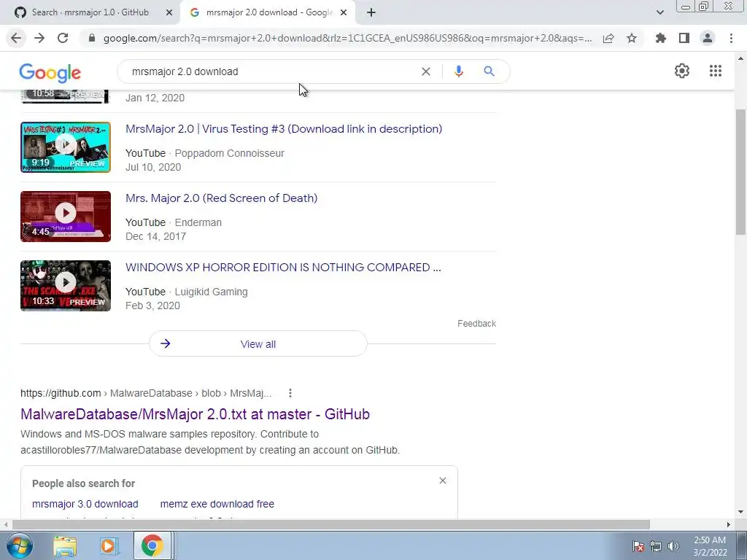747x560 pixels.
Task: Open the Chrome three-dot menu
Action: (x=731, y=38)
